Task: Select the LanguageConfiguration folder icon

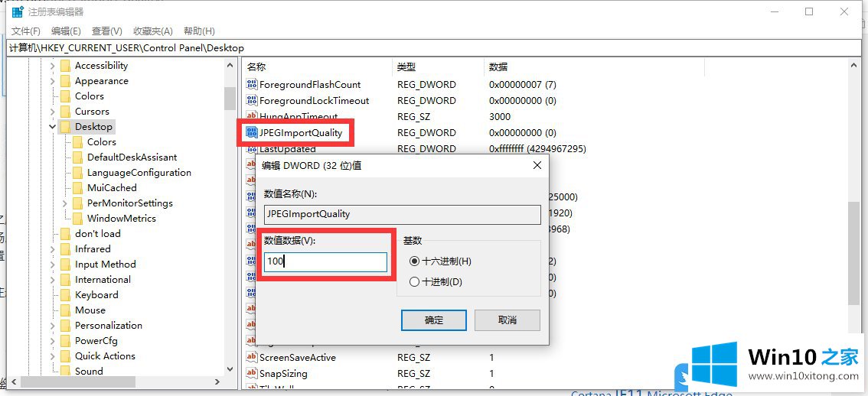Action: click(x=77, y=173)
